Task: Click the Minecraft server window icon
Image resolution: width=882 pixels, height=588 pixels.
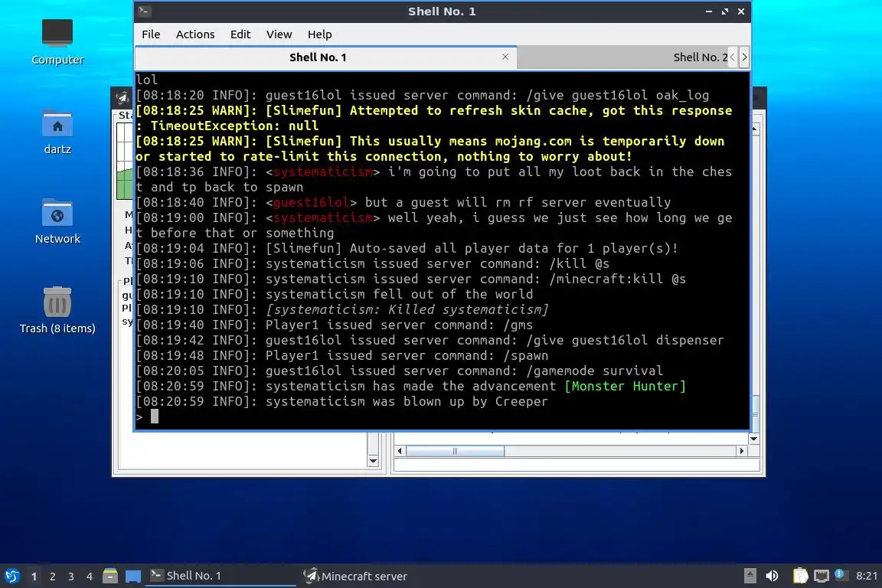Action: (x=122, y=98)
